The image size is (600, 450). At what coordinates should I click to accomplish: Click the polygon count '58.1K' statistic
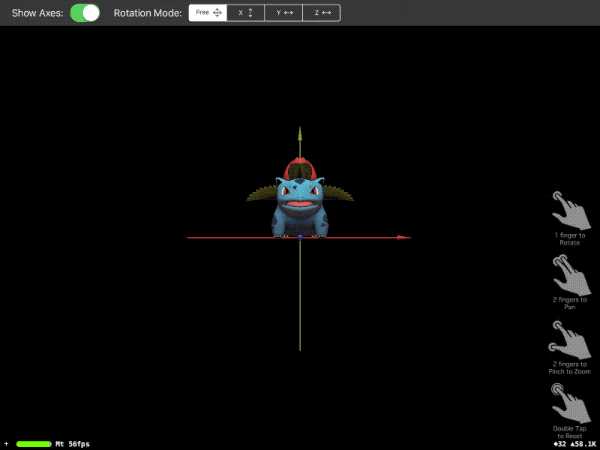(584, 444)
